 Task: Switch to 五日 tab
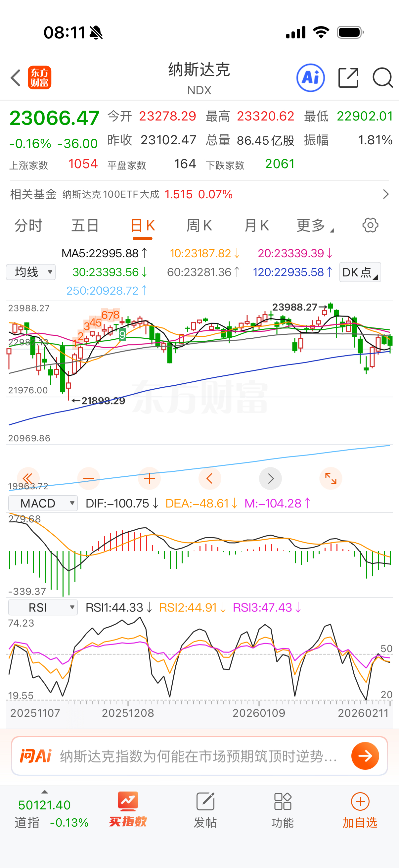coord(85,225)
